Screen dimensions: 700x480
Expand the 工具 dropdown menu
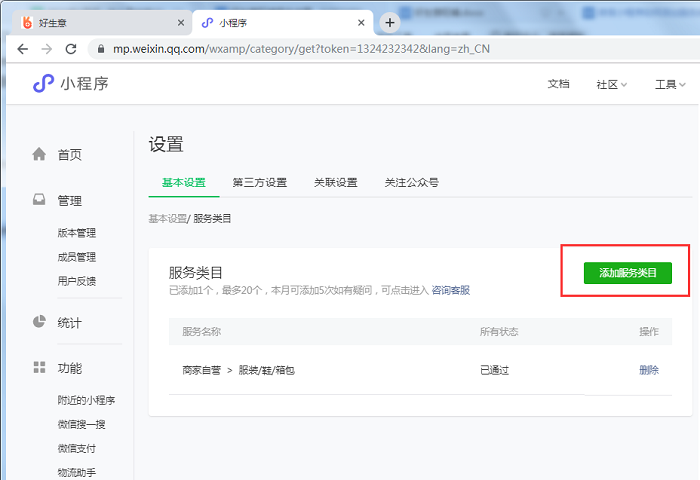click(670, 84)
